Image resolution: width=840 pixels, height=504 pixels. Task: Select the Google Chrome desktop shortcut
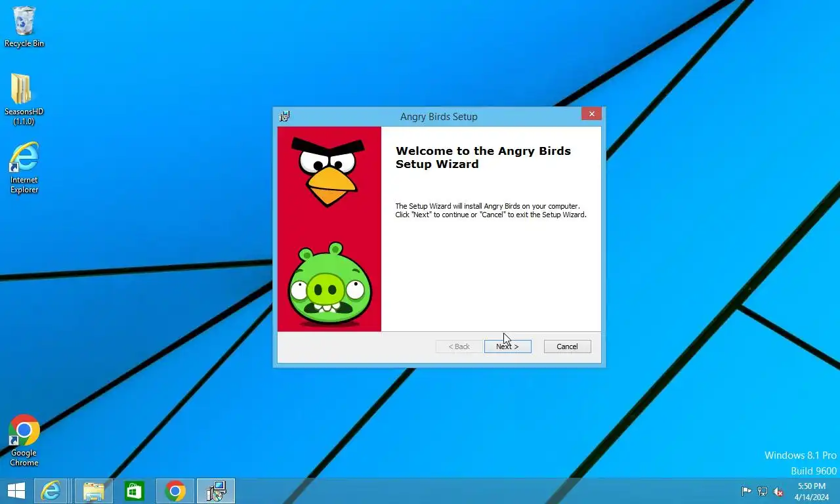[24, 440]
